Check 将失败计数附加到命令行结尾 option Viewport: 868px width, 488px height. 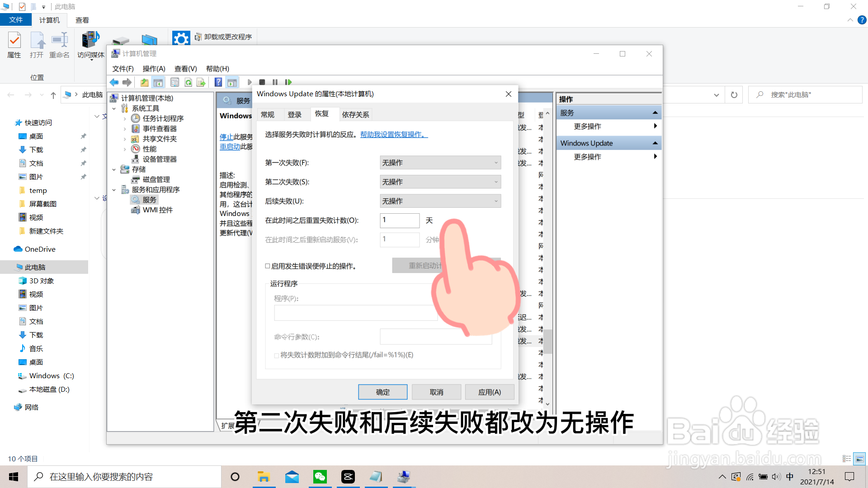pos(276,356)
